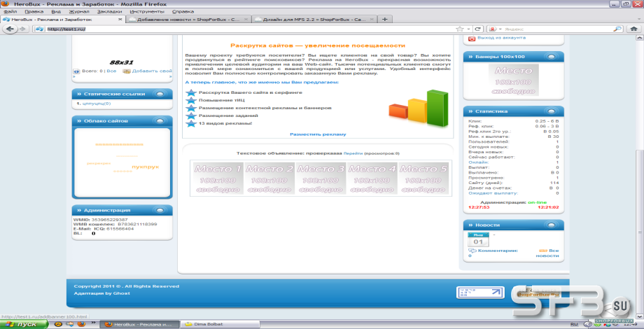Open the Закладки menu
The height and width of the screenshot is (329, 644).
pos(110,11)
